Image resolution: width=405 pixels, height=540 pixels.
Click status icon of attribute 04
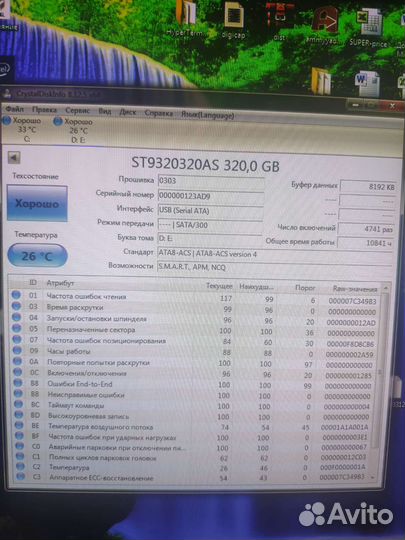coord(17,317)
